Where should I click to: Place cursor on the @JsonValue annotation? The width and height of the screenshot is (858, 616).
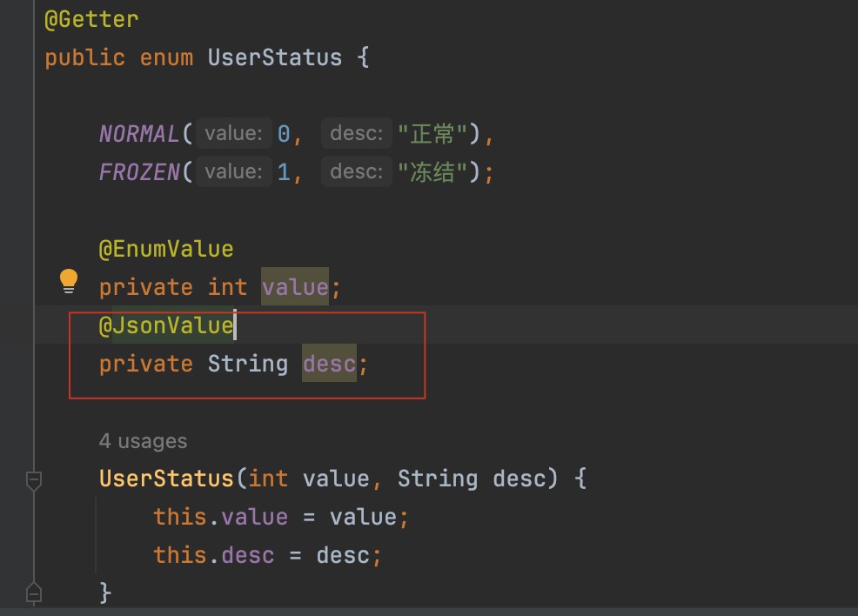[x=165, y=325]
